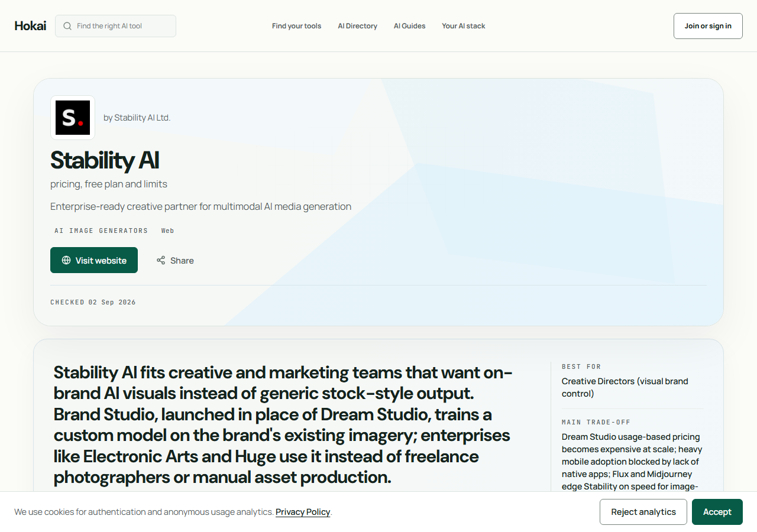This screenshot has height=532, width=757.
Task: Click the summary paragraph about Brand Studio
Action: 283,424
